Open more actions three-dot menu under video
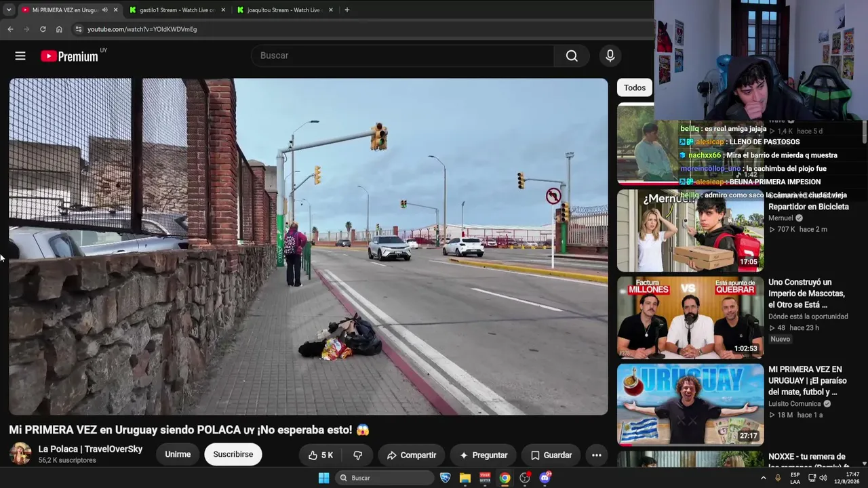Screen dimensions: 868x488 pos(597,455)
